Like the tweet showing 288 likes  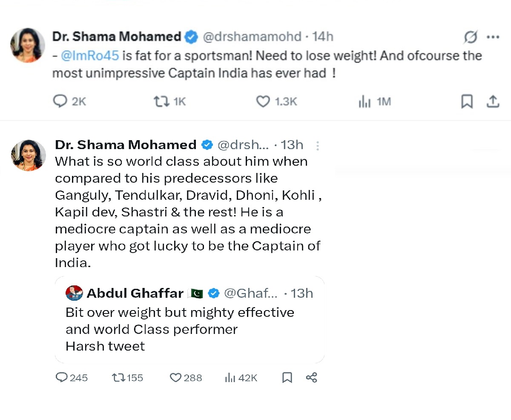tap(175, 377)
